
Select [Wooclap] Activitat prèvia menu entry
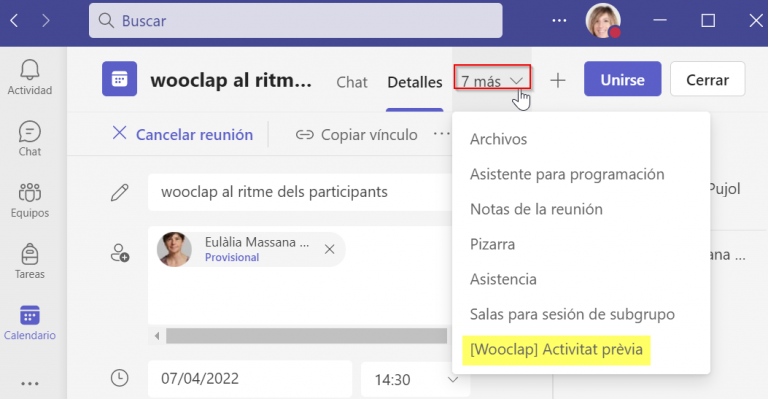click(x=556, y=350)
